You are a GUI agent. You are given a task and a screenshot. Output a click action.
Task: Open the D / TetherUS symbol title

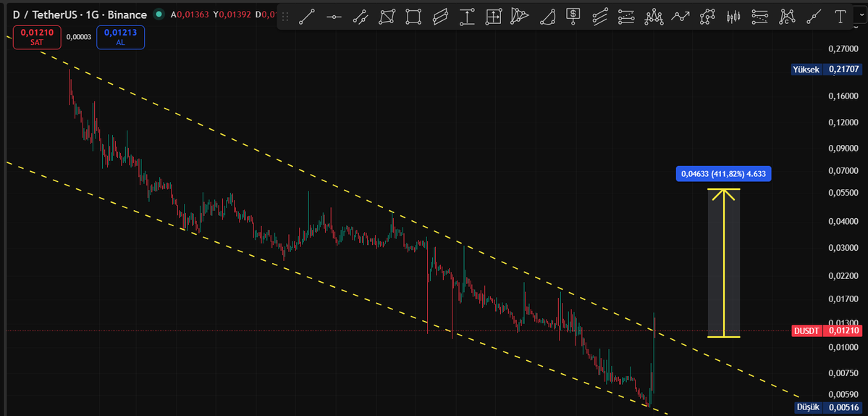[80, 15]
